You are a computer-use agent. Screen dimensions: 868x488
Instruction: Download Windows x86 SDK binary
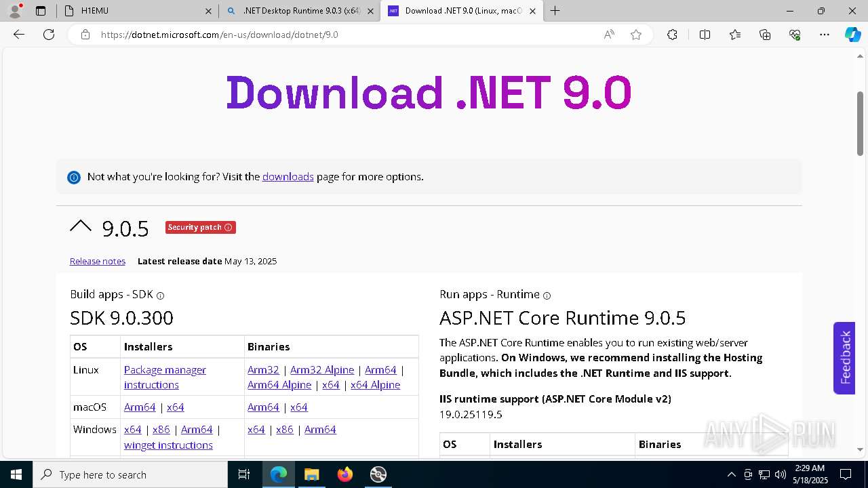[x=285, y=430]
